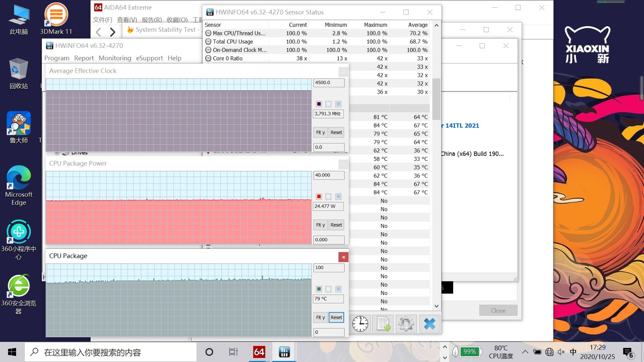Click the log file save icon

point(383,323)
